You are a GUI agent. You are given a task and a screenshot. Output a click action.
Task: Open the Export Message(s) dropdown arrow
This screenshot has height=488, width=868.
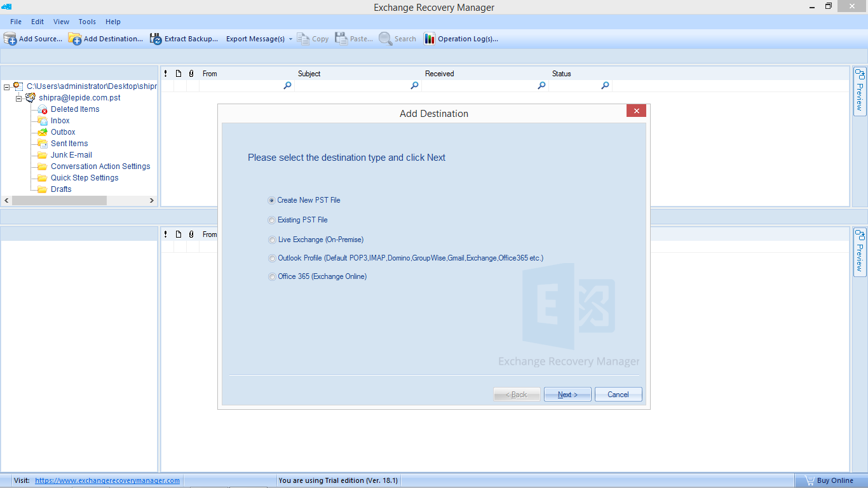click(290, 39)
